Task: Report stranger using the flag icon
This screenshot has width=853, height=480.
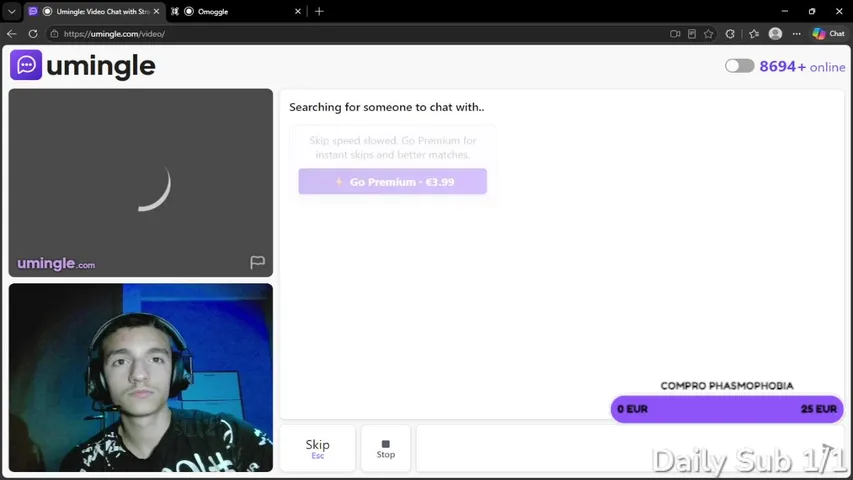Action: pyautogui.click(x=257, y=262)
